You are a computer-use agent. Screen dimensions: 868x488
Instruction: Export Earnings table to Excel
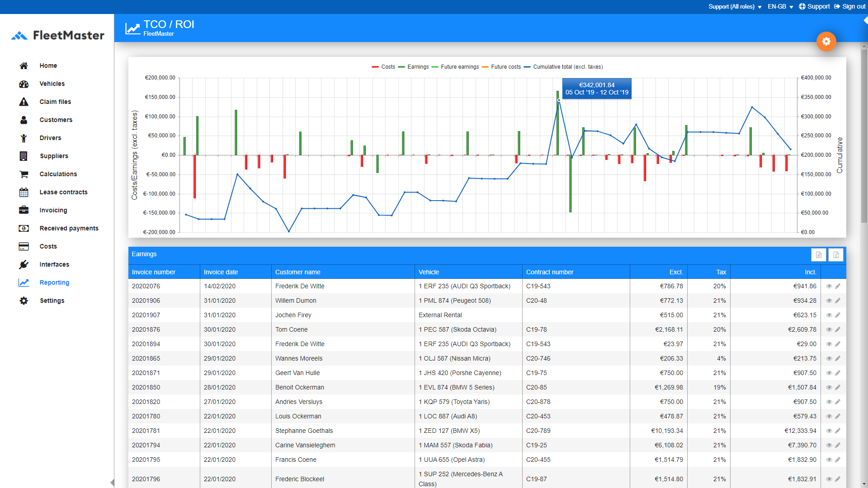pos(836,255)
